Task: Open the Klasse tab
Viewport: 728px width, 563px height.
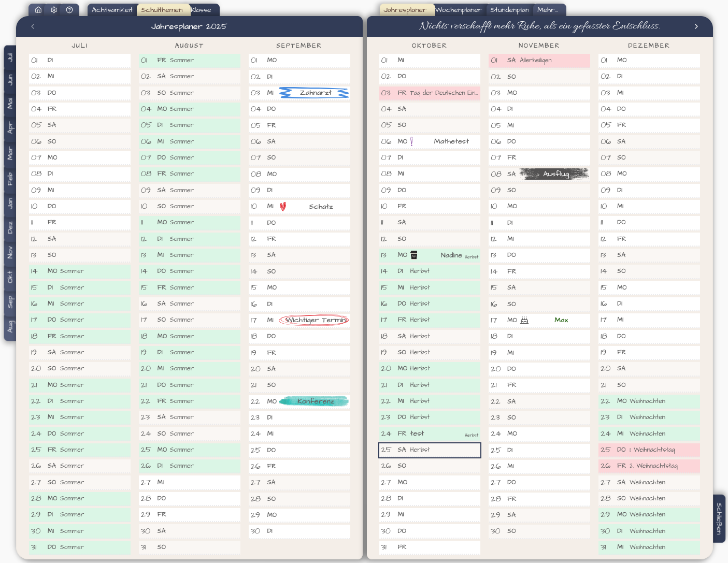Action: (x=201, y=10)
